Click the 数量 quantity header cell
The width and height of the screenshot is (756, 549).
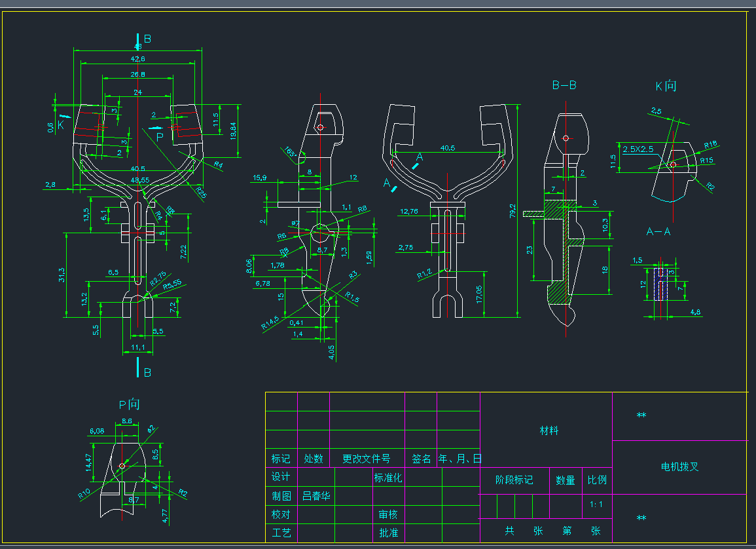[565, 480]
